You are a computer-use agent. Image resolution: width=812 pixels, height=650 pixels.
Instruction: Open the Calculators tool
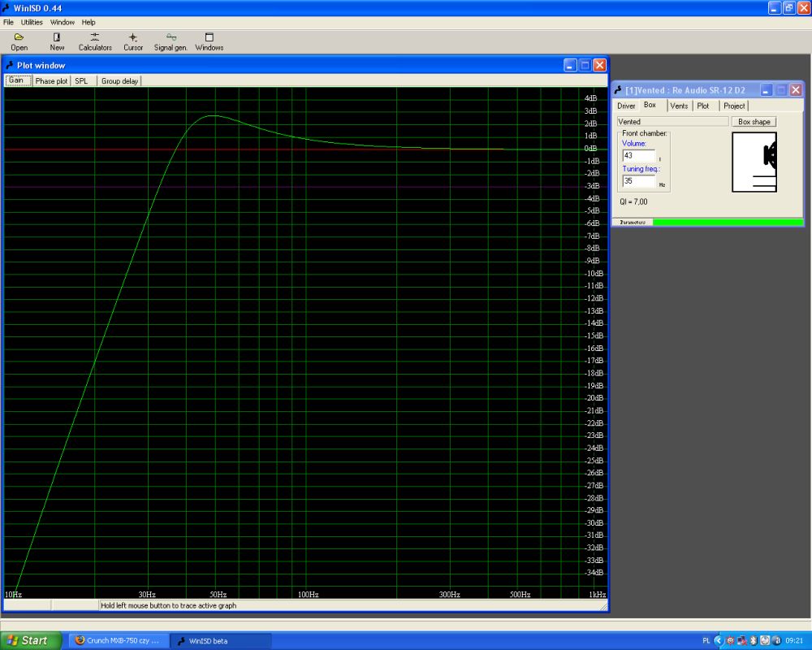tap(95, 41)
